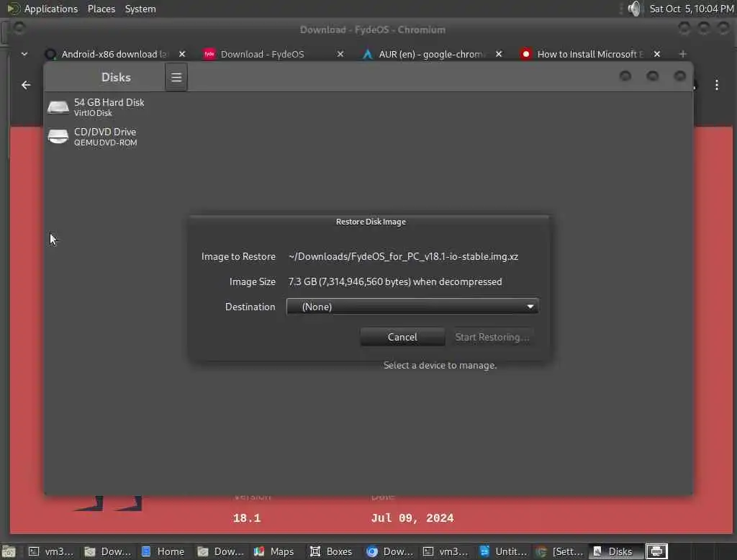Switch to Boxes in taskbar

point(331,551)
